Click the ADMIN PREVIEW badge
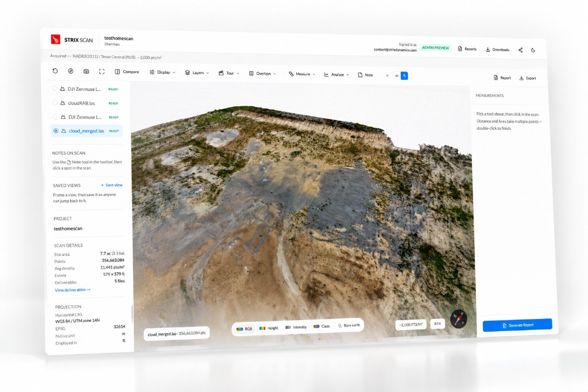Viewport: 588px width, 392px height. coord(435,48)
